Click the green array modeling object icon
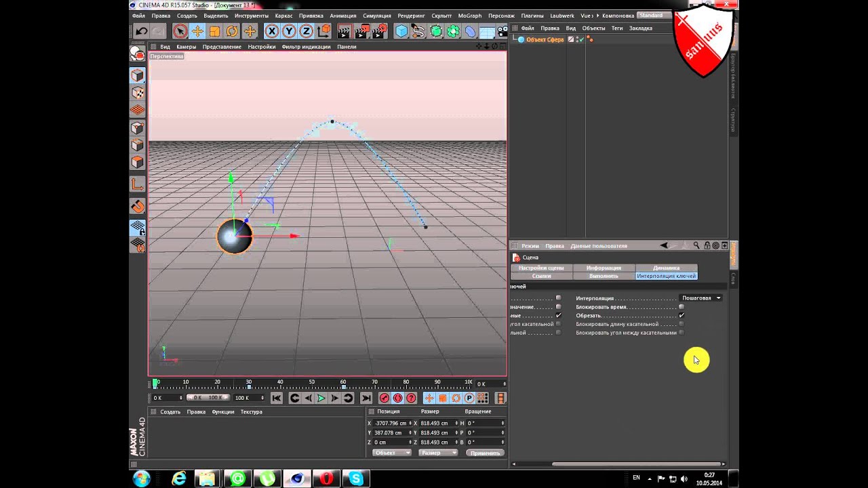The width and height of the screenshot is (868, 488). [x=453, y=31]
